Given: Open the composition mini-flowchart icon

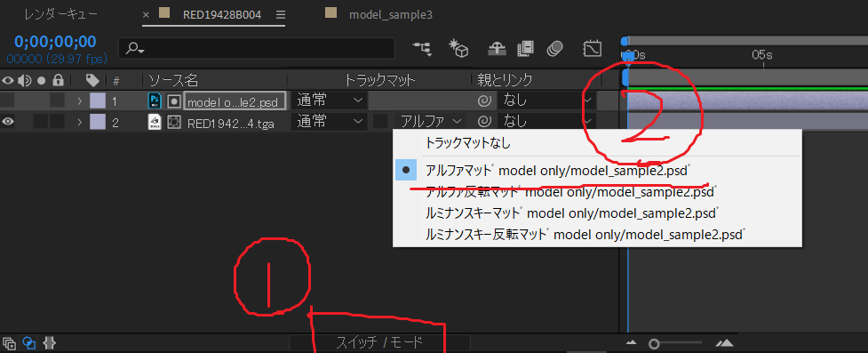Looking at the screenshot, I should [422, 49].
